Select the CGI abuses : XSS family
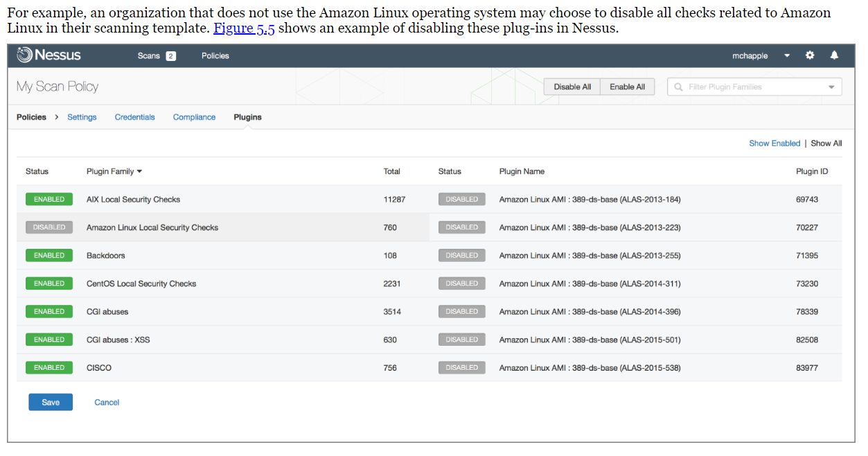This screenshot has width=868, height=456. point(118,340)
